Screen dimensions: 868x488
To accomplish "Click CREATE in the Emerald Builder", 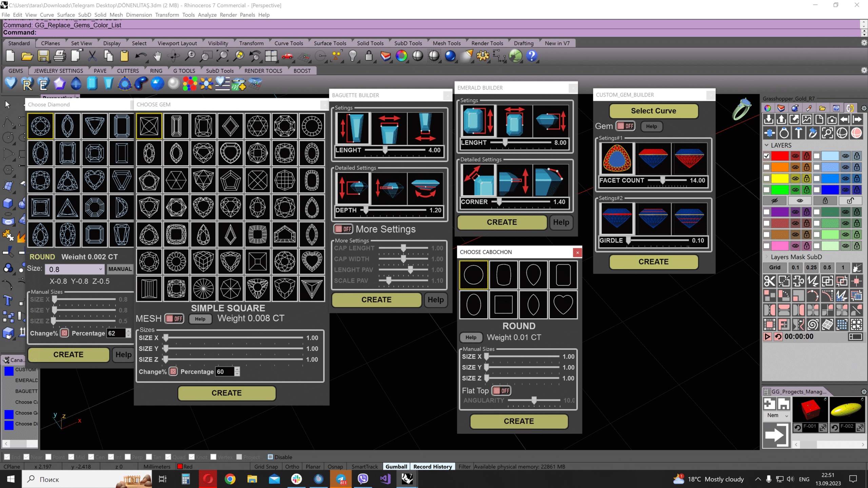I will (502, 222).
